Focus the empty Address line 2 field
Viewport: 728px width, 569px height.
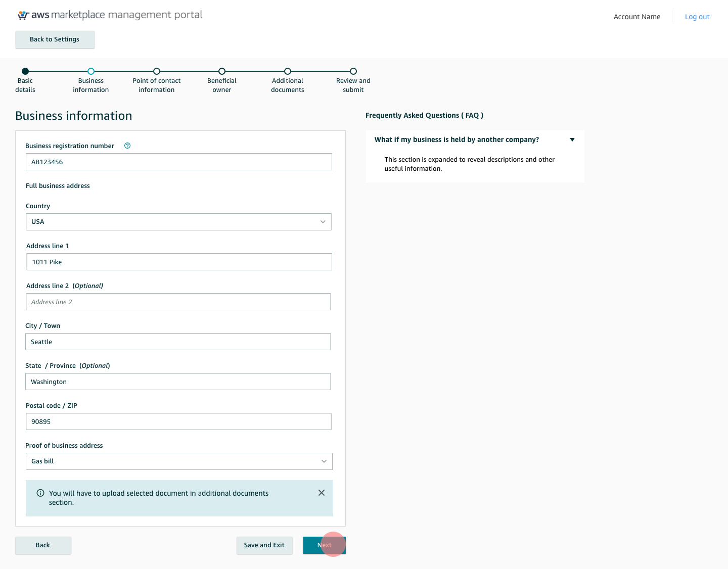coord(178,302)
